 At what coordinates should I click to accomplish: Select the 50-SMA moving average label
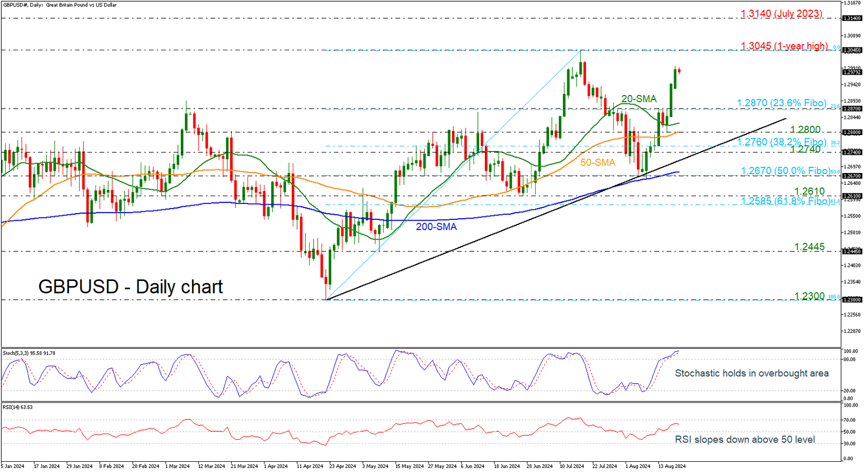coord(598,163)
